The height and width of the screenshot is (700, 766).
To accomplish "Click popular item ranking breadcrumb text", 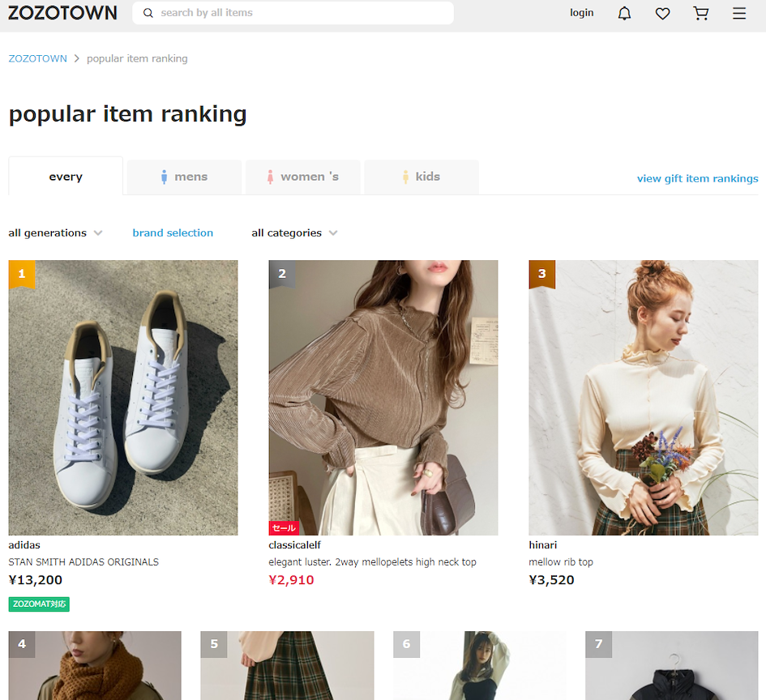I will click(x=137, y=58).
